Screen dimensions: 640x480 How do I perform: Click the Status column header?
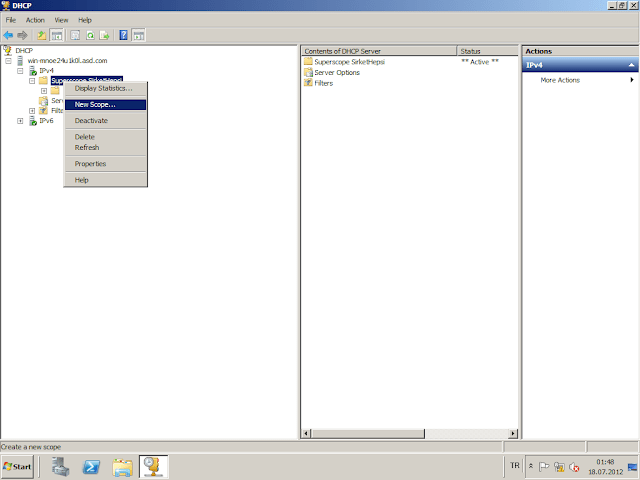[x=470, y=50]
